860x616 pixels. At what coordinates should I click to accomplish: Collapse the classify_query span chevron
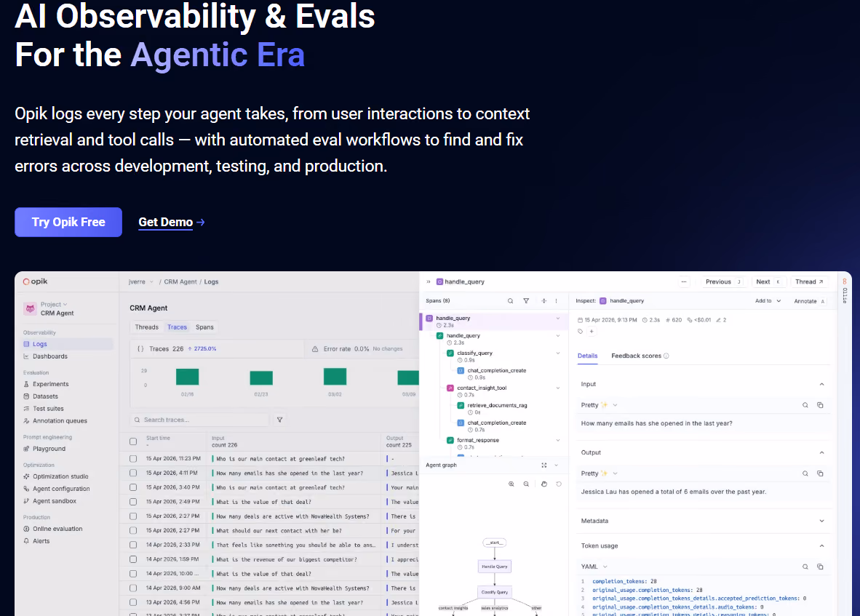click(x=558, y=353)
